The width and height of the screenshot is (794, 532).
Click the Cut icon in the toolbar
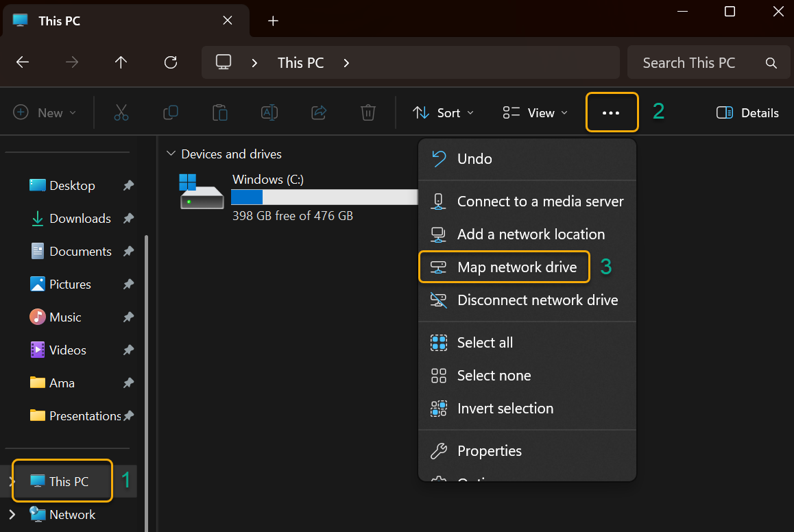(x=121, y=112)
